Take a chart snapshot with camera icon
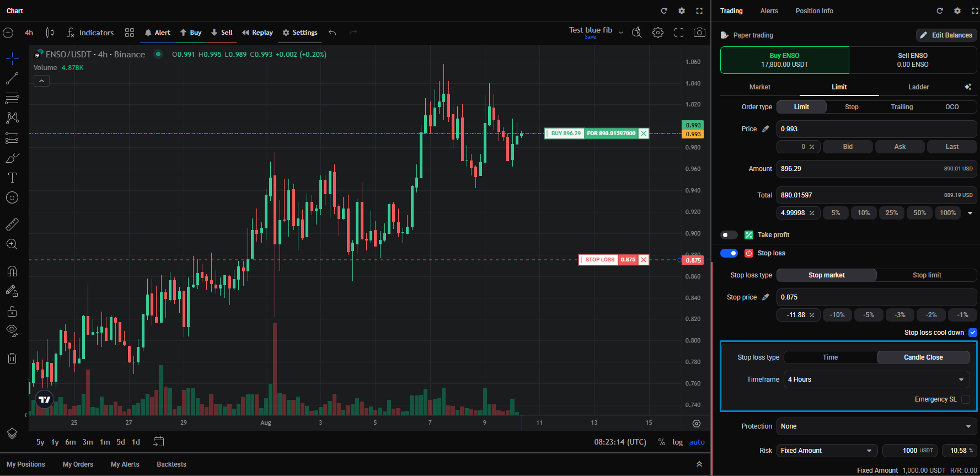The image size is (980, 476). tap(699, 33)
